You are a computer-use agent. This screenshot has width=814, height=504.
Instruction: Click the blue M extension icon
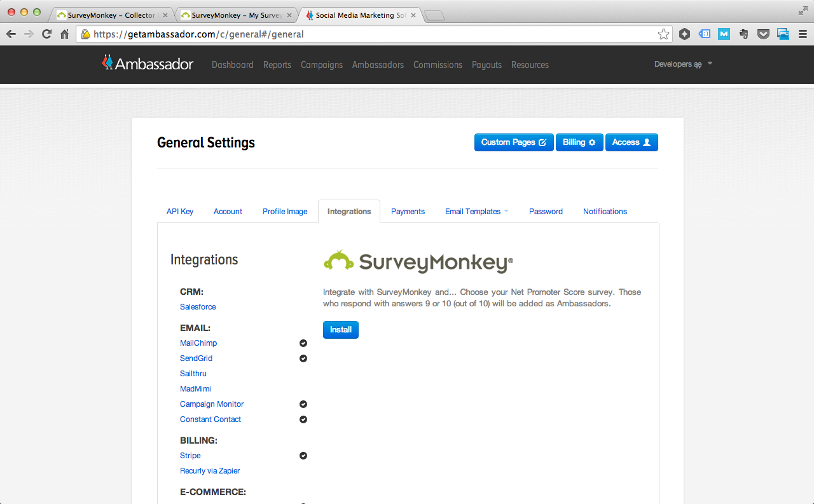tap(724, 34)
